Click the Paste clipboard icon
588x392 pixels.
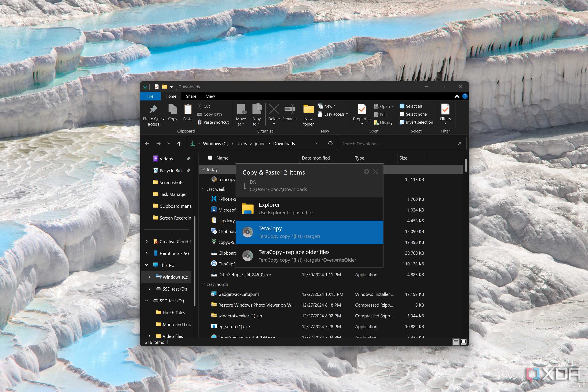pos(188,109)
